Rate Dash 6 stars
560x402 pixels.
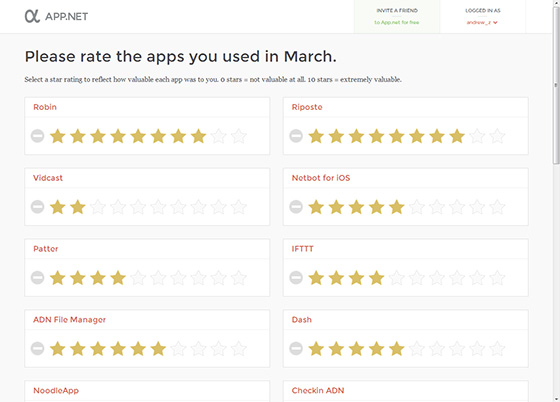[x=417, y=348]
